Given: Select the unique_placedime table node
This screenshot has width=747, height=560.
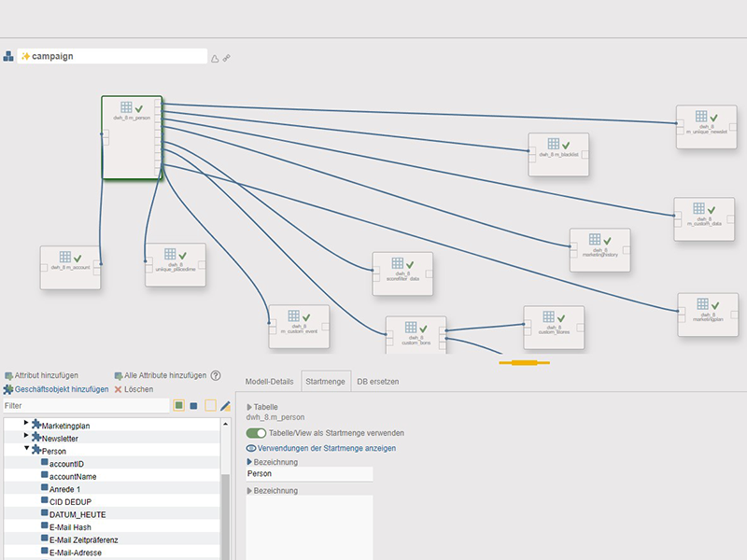Looking at the screenshot, I should (x=176, y=265).
